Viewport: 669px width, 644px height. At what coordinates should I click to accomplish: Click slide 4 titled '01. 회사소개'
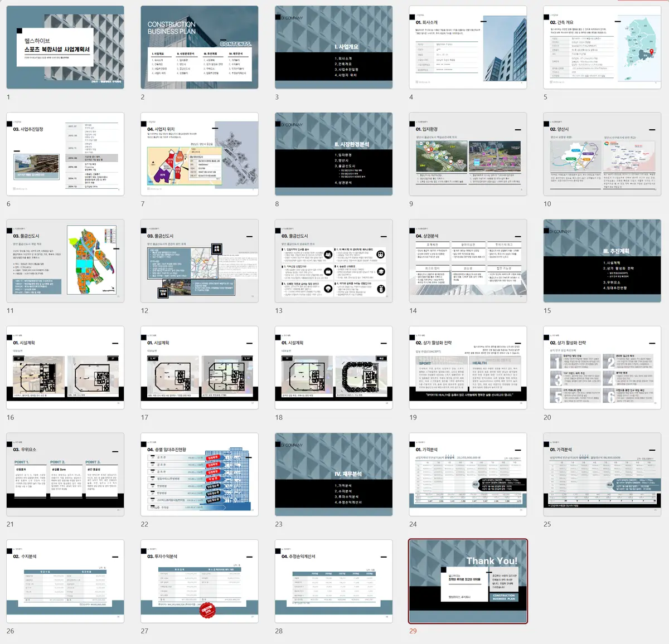tap(468, 47)
